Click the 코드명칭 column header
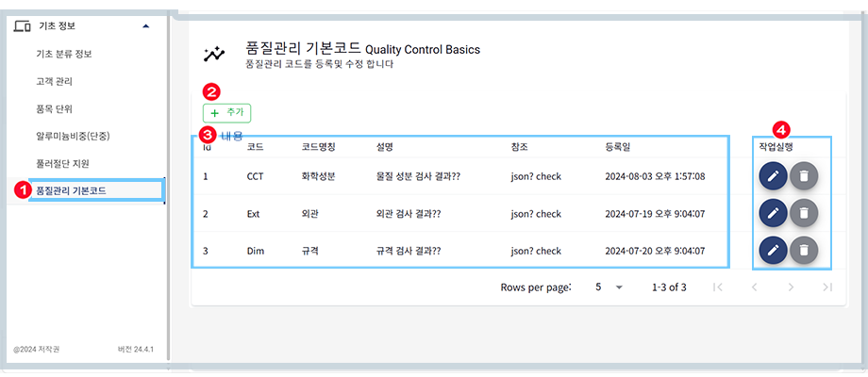The width and height of the screenshot is (868, 377). [318, 147]
